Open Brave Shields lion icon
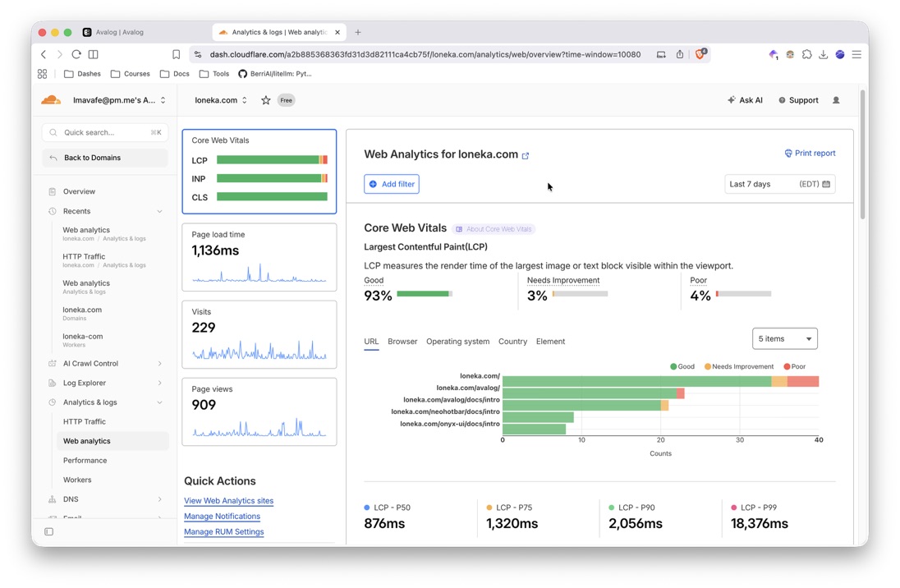The width and height of the screenshot is (900, 588). [x=700, y=54]
